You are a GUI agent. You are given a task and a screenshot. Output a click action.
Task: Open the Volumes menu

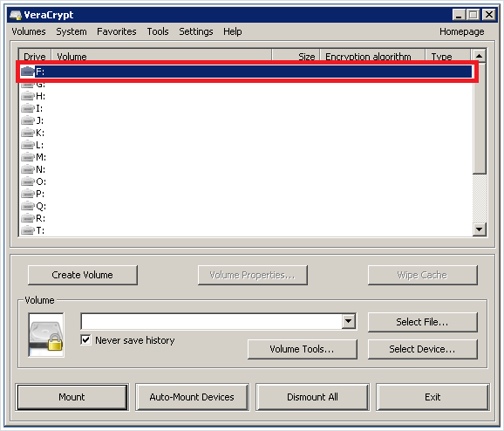29,31
